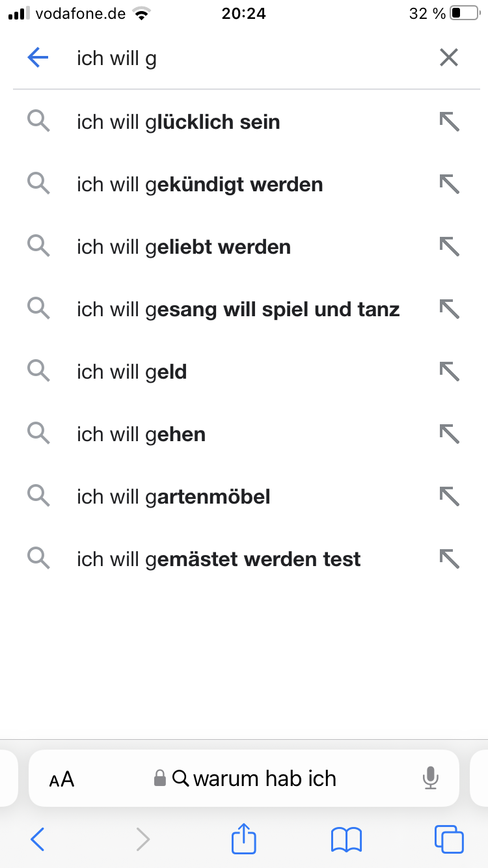Screen dimensions: 488x868
Task: Tap the blue back arrow beside search field
Action: pyautogui.click(x=38, y=59)
